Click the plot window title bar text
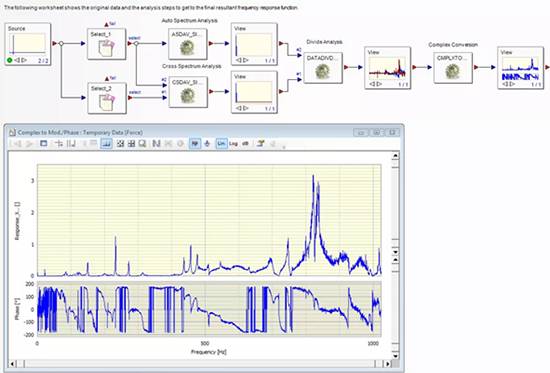This screenshot has height=373, width=550. click(x=80, y=132)
